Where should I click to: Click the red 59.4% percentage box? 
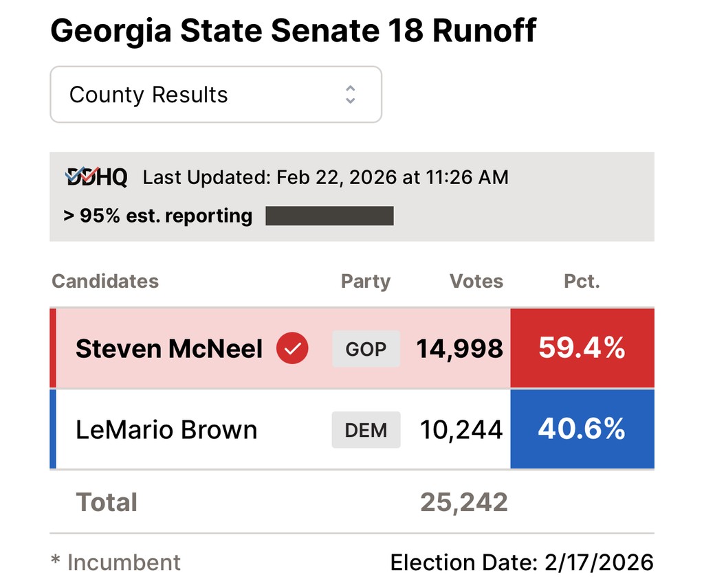pos(582,348)
